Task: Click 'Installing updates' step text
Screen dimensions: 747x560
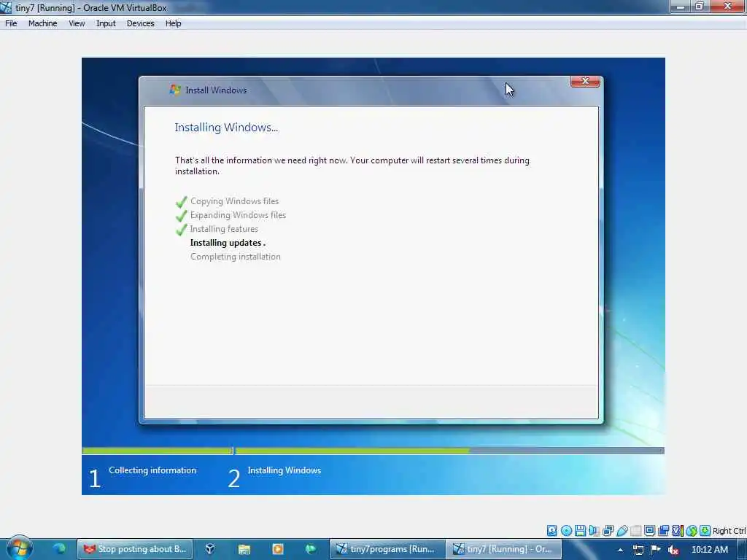Action: coord(226,243)
